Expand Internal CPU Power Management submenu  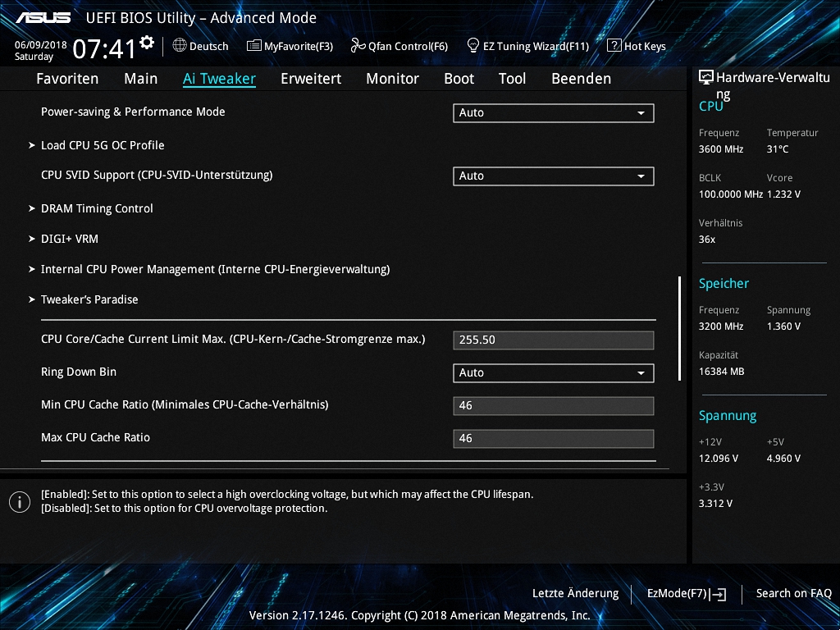215,269
